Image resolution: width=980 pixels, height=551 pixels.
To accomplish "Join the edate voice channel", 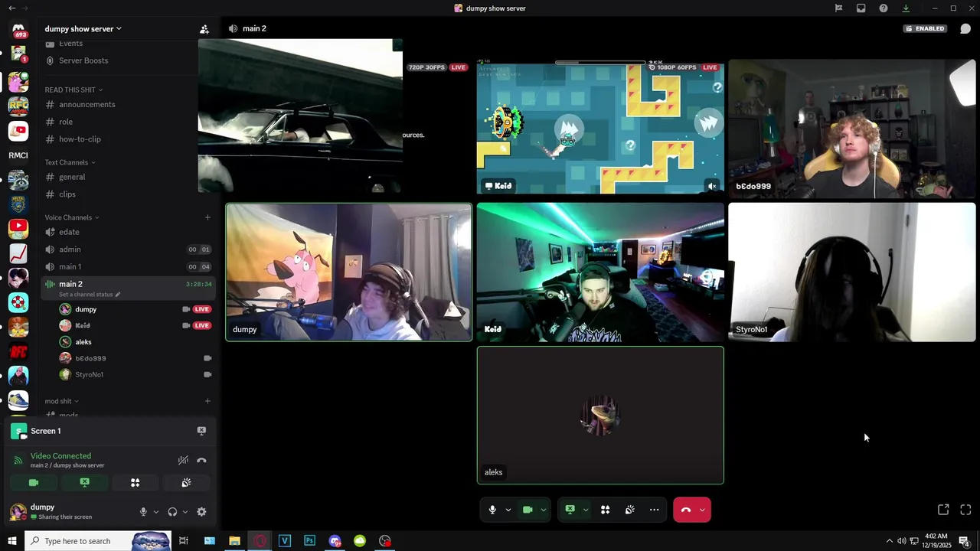I will tap(127, 232).
